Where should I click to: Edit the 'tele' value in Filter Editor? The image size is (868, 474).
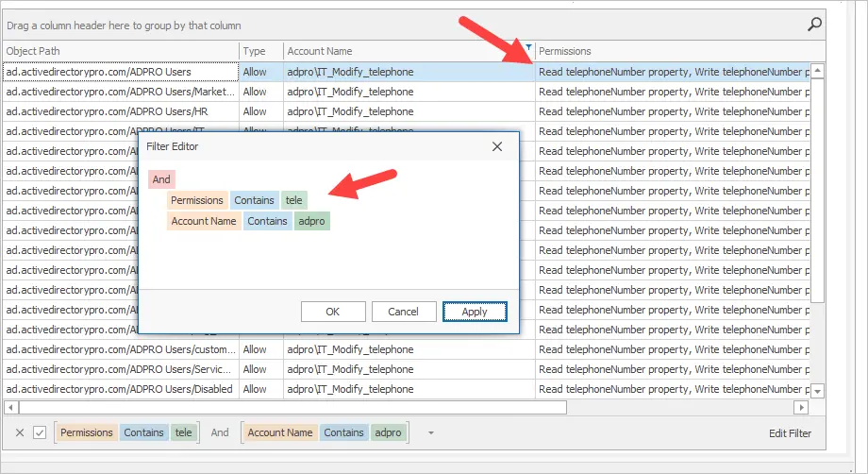[294, 200]
